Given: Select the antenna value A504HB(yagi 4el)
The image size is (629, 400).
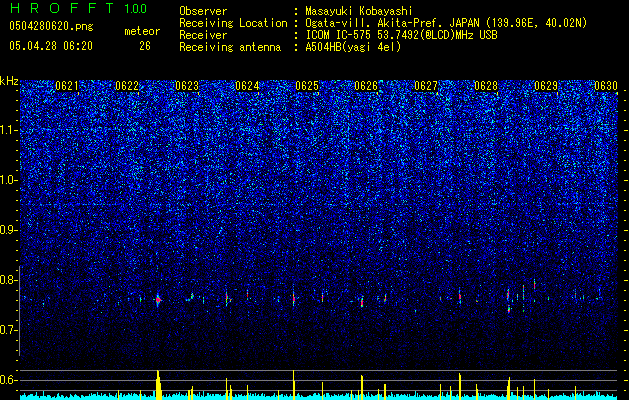Looking at the screenshot, I should click(353, 47).
